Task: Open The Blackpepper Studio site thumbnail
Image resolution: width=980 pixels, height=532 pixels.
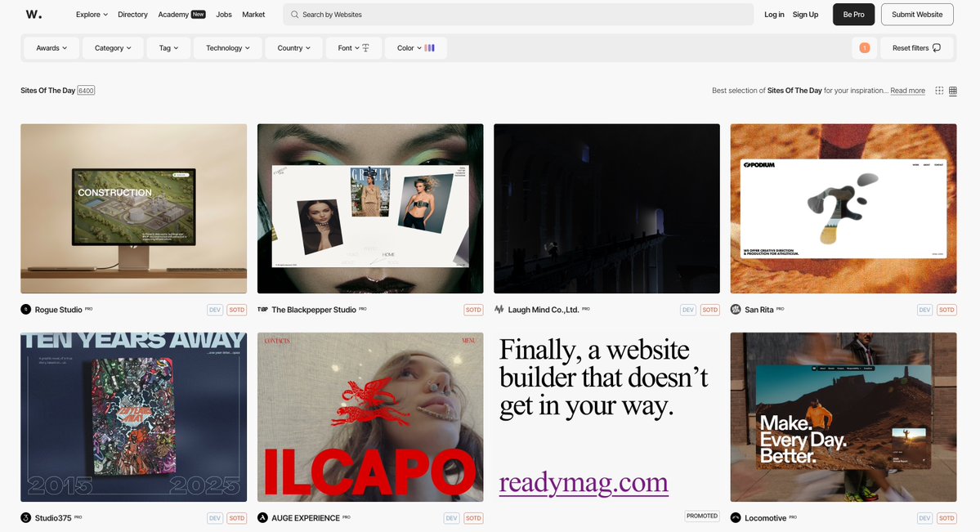Action: pos(370,208)
